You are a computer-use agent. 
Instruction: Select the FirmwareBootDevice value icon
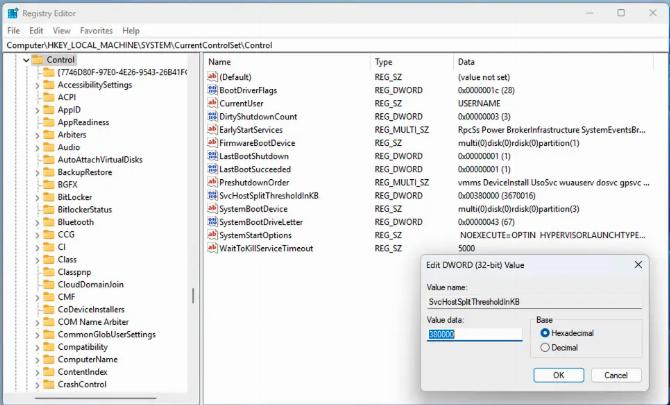point(212,143)
